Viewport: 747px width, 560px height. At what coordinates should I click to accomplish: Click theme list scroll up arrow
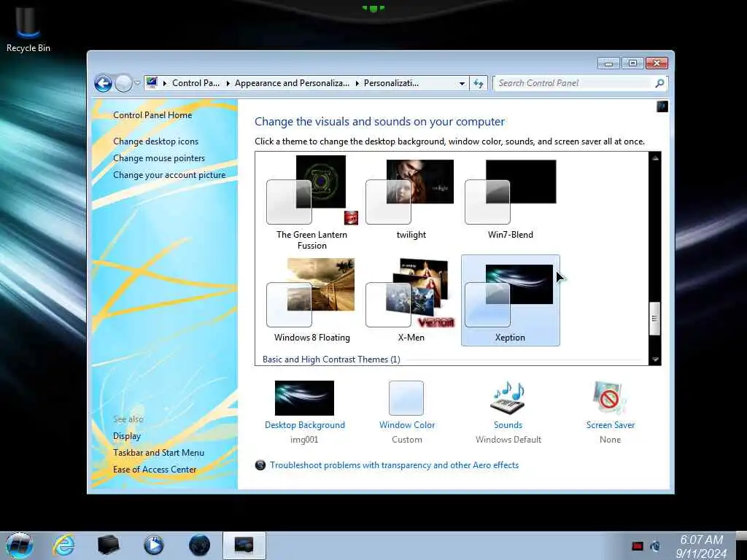(655, 158)
